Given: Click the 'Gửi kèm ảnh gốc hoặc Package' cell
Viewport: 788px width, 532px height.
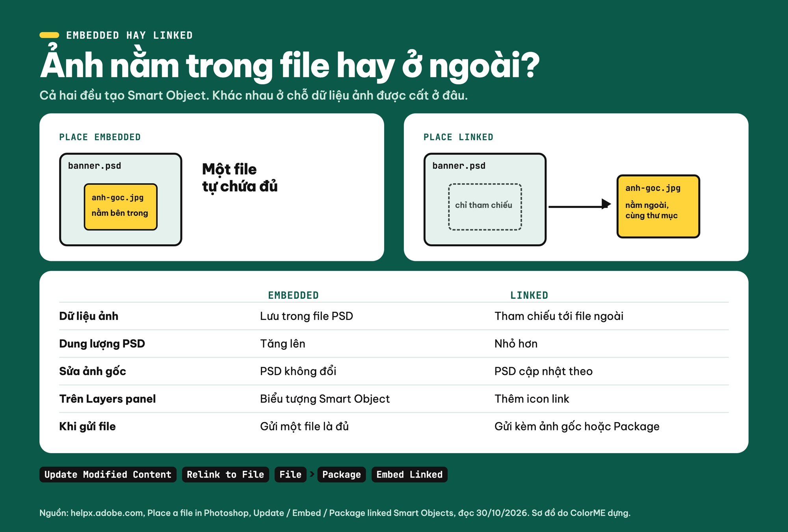Looking at the screenshot, I should coord(577,426).
